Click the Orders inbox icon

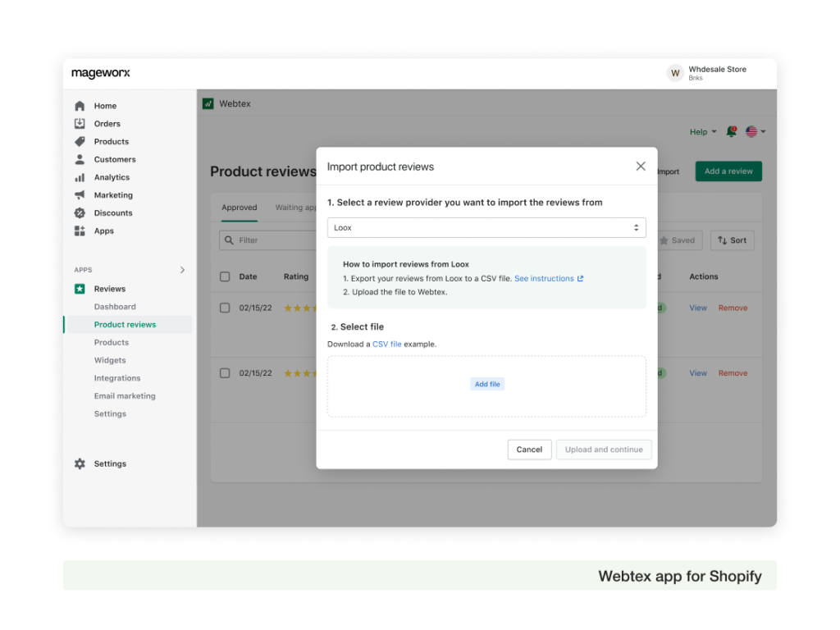pyautogui.click(x=80, y=124)
